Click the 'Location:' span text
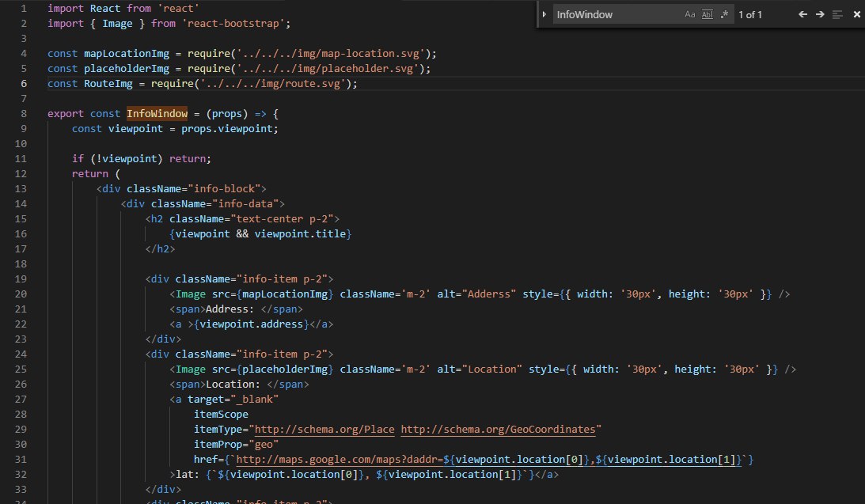The height and width of the screenshot is (504, 865). tap(233, 385)
